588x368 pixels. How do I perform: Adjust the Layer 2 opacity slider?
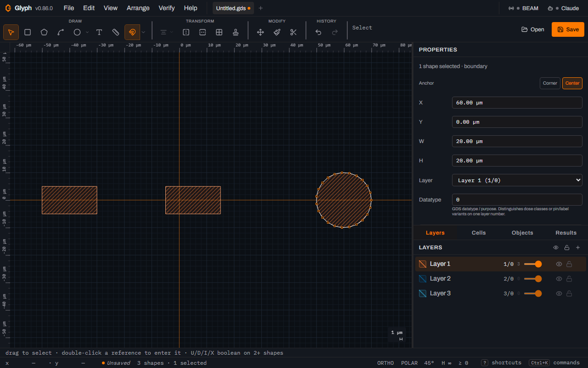[x=533, y=279]
